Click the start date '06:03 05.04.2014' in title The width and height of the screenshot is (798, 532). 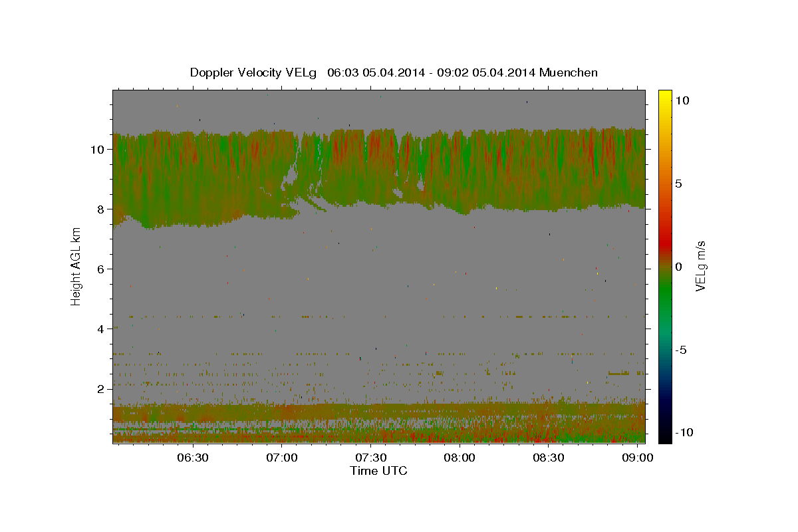point(375,72)
